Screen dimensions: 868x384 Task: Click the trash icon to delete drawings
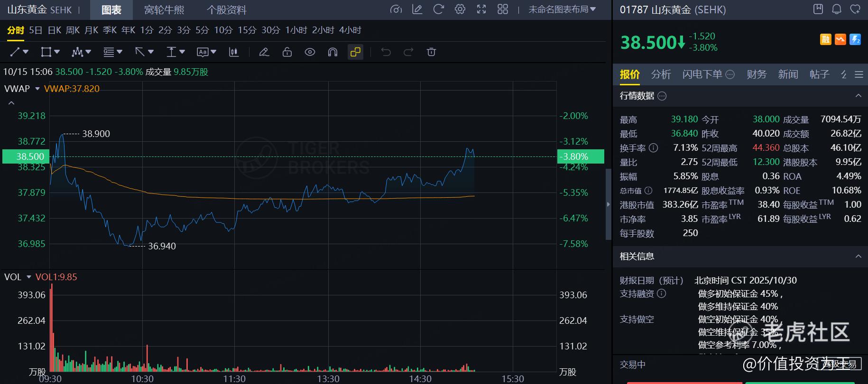pos(431,52)
